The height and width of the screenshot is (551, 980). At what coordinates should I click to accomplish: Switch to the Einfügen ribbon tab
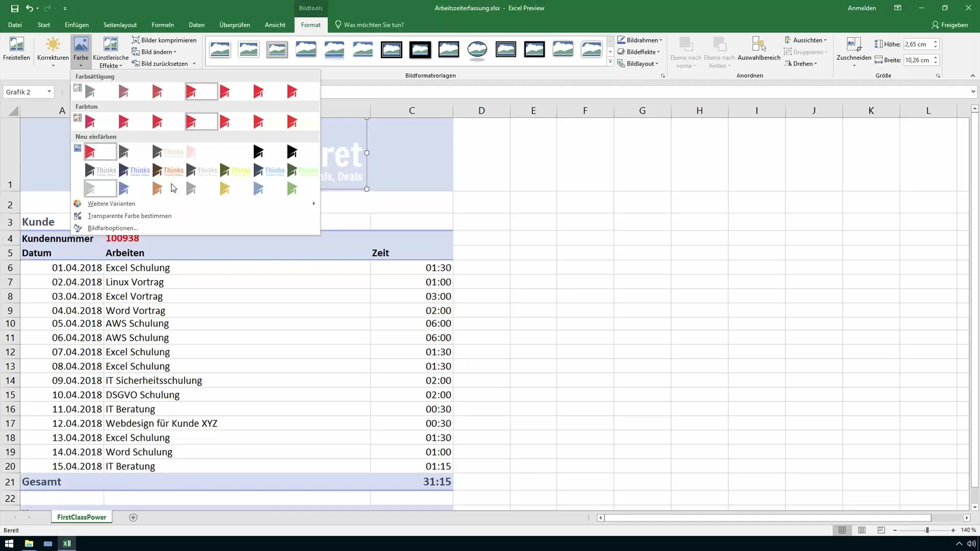77,25
